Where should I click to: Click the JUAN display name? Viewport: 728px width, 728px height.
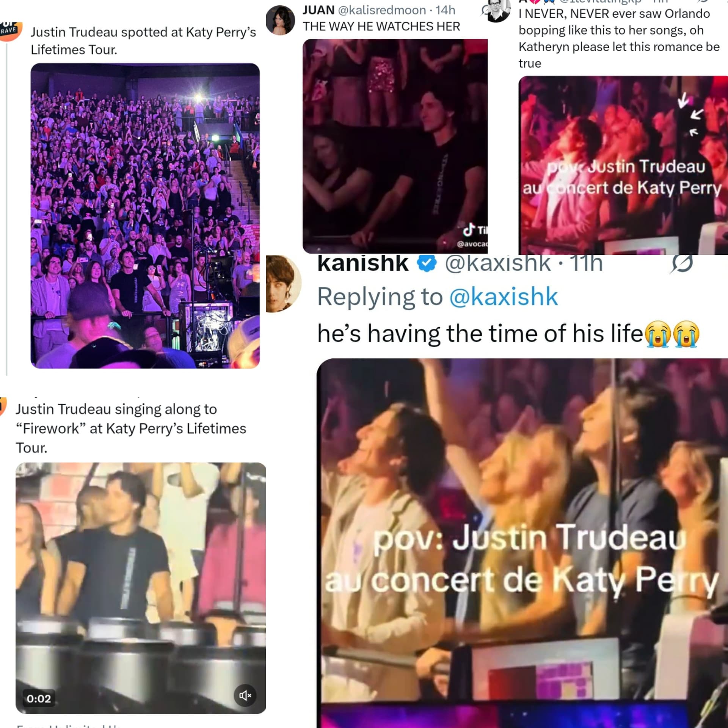pos(318,10)
